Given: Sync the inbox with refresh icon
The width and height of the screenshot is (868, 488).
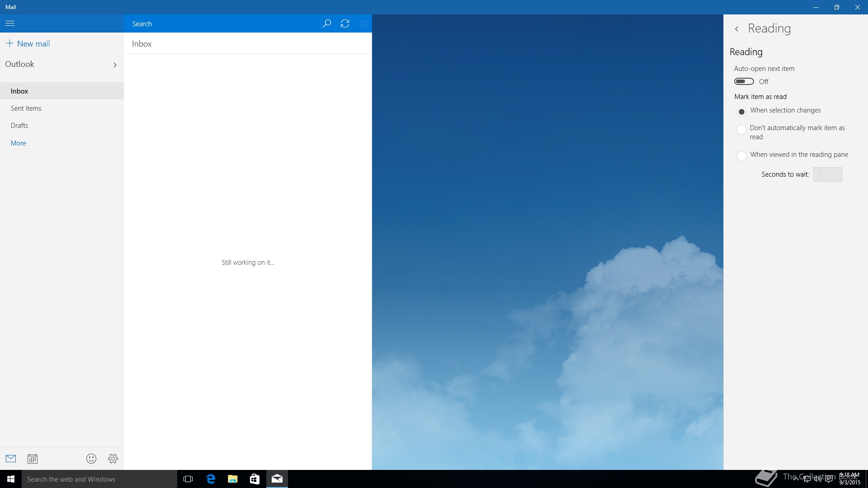Looking at the screenshot, I should pyautogui.click(x=345, y=23).
